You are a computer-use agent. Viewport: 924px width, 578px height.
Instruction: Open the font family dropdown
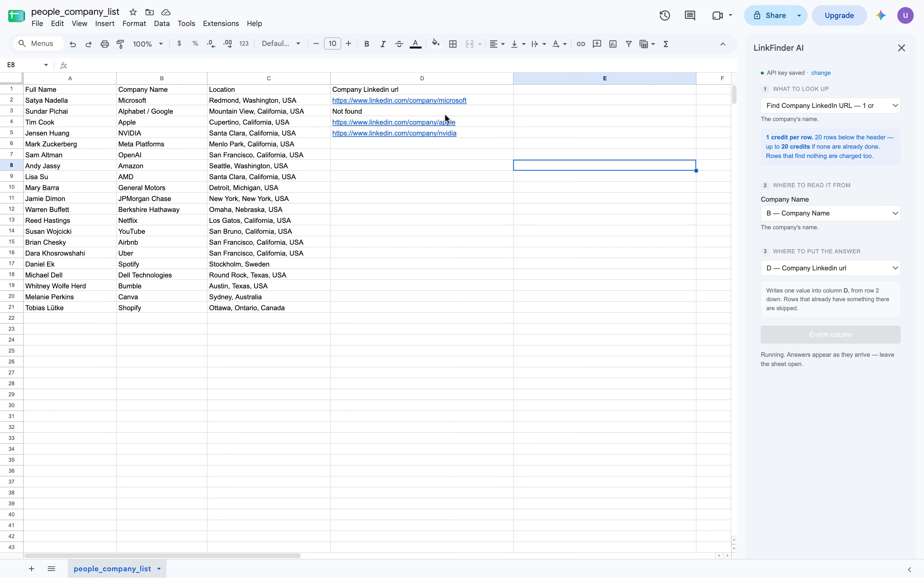[x=281, y=44]
